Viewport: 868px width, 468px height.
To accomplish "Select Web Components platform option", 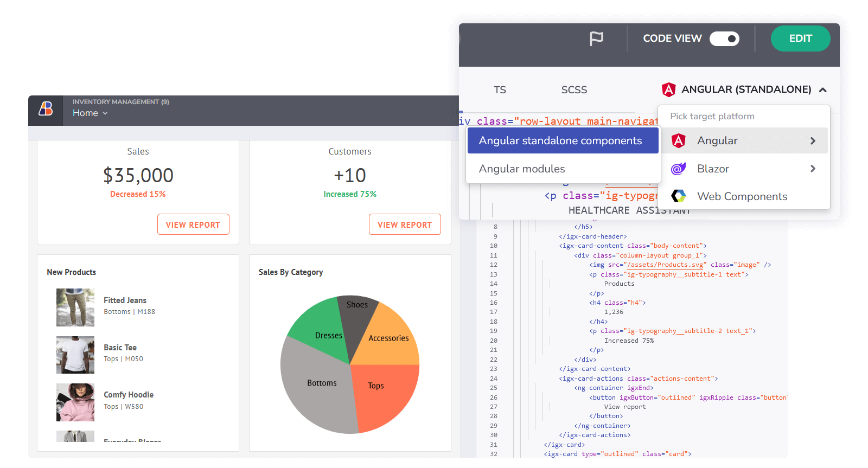I will coord(743,196).
